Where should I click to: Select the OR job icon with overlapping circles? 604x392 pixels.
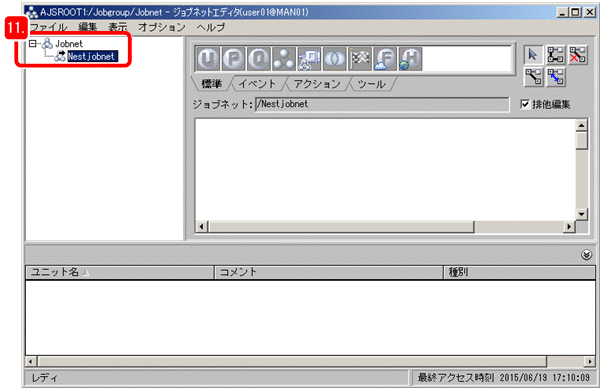(x=334, y=59)
